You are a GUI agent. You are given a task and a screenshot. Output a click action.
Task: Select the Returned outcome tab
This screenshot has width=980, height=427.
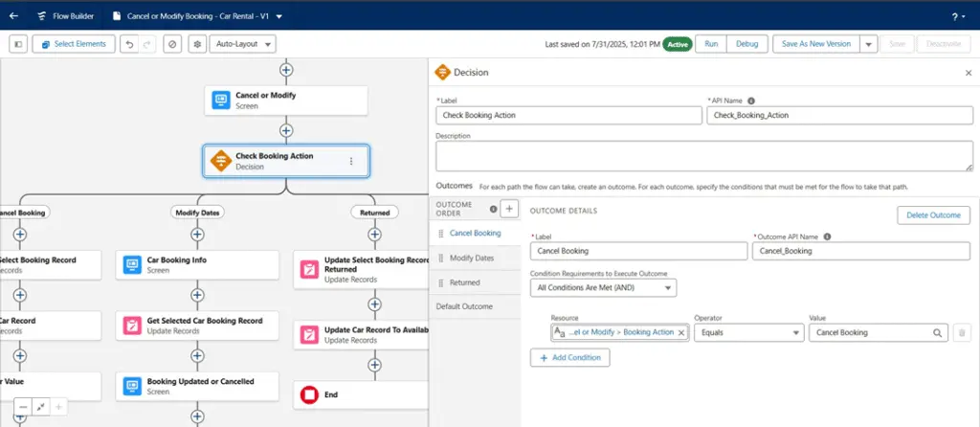click(475, 282)
